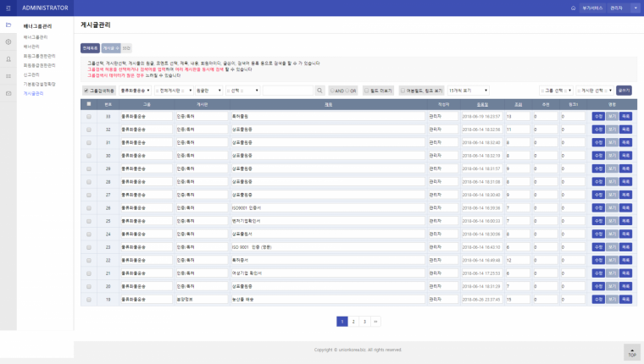Click 수정 button for row 33

[597, 117]
